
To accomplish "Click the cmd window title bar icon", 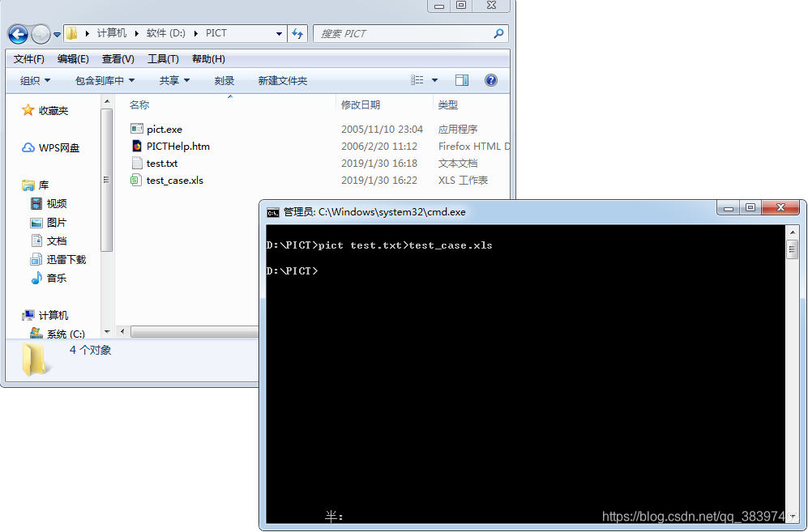I will coord(272,212).
